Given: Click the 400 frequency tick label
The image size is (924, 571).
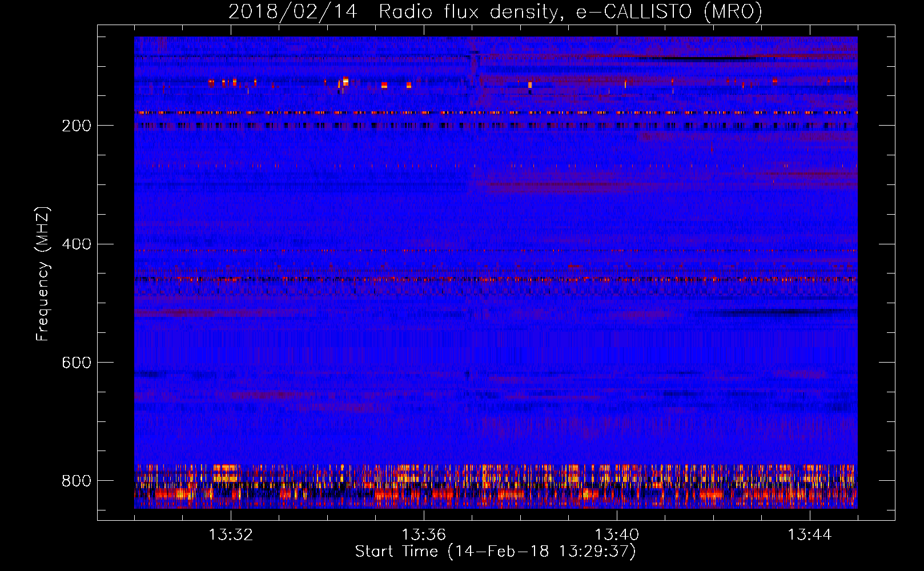Looking at the screenshot, I should [x=77, y=244].
